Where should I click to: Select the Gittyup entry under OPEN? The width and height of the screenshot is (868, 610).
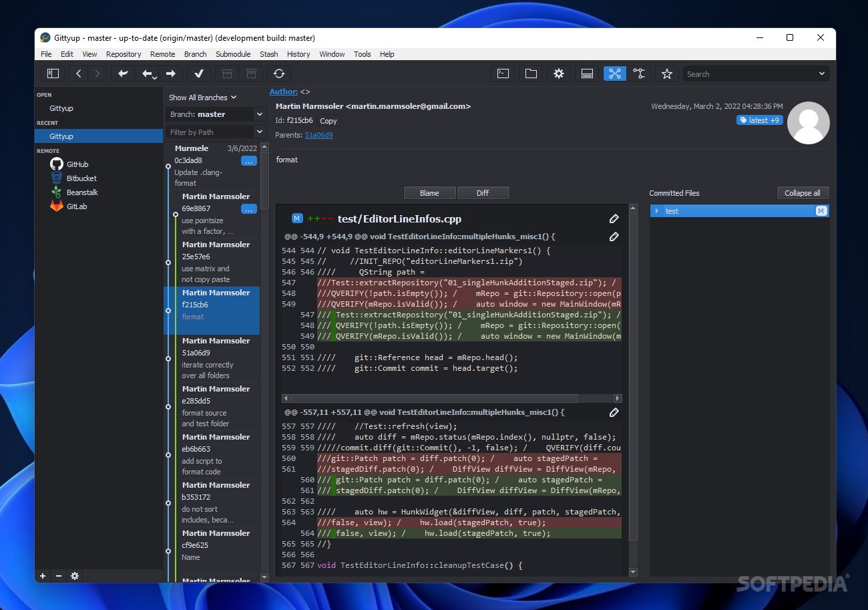(x=99, y=108)
